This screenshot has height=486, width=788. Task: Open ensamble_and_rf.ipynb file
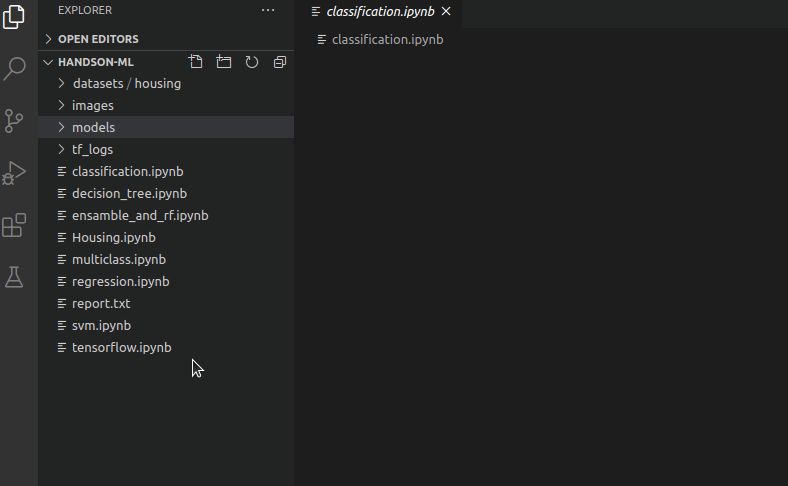[x=166, y=216]
